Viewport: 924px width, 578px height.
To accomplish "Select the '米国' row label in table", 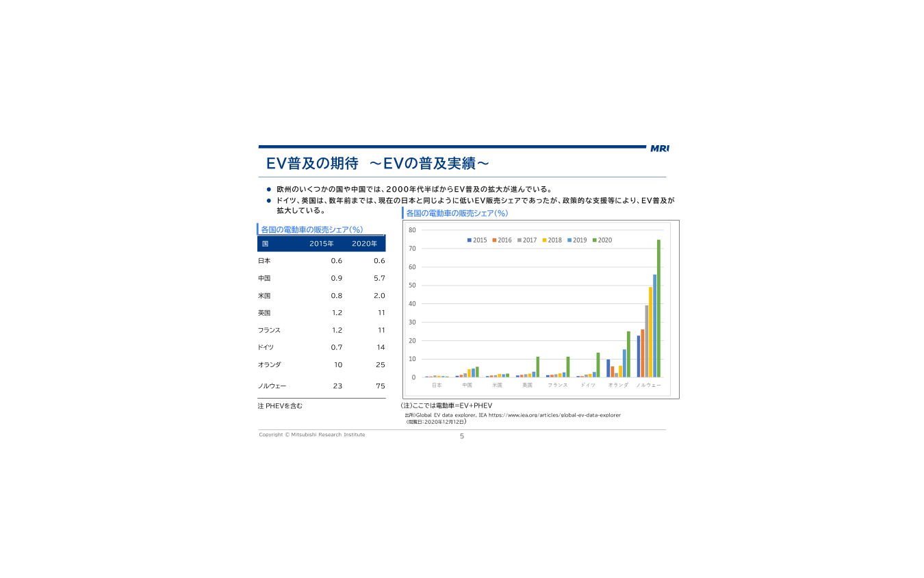I will (x=264, y=296).
